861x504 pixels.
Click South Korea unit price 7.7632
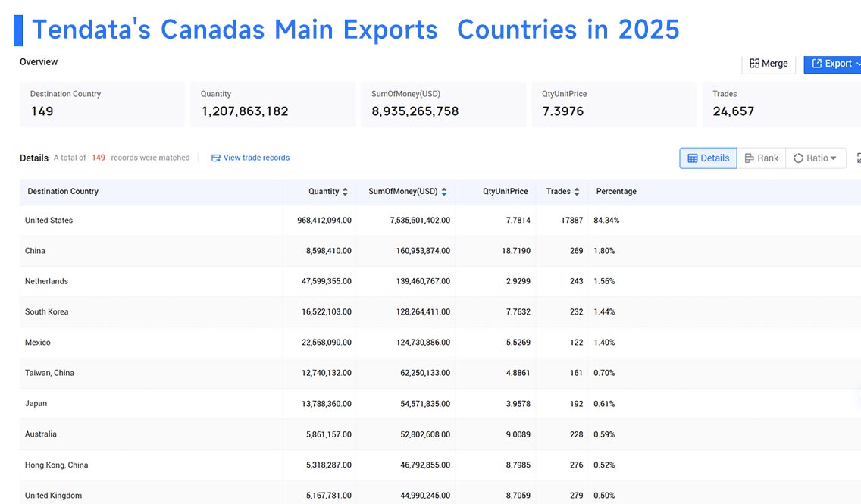pos(518,311)
